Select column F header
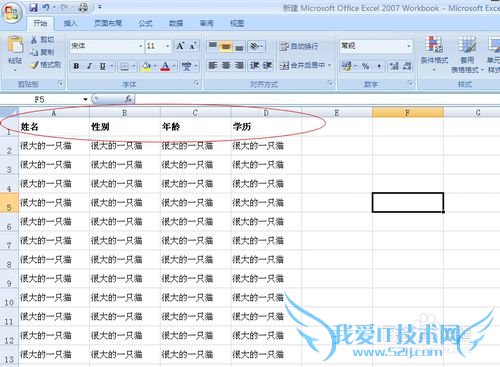Screen dimensions: 500x367 (408, 113)
